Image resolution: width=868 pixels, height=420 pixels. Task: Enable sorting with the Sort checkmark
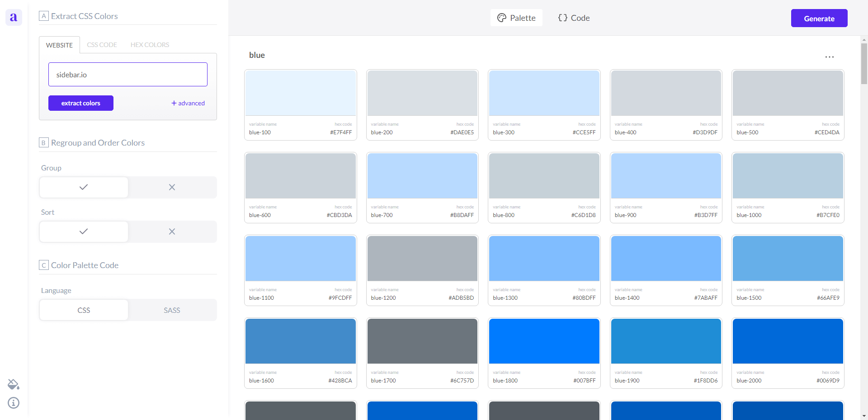(x=84, y=231)
